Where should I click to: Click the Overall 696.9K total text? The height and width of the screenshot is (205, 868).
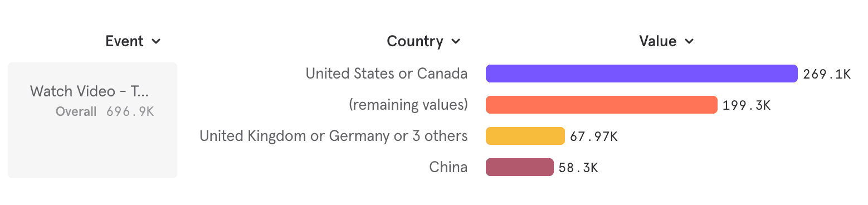pyautogui.click(x=105, y=111)
